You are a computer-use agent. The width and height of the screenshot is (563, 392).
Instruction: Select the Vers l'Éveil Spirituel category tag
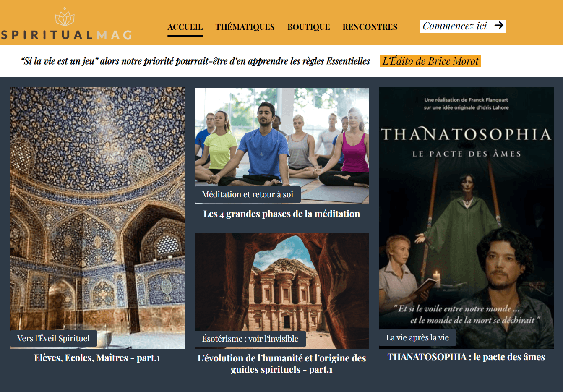click(x=54, y=338)
